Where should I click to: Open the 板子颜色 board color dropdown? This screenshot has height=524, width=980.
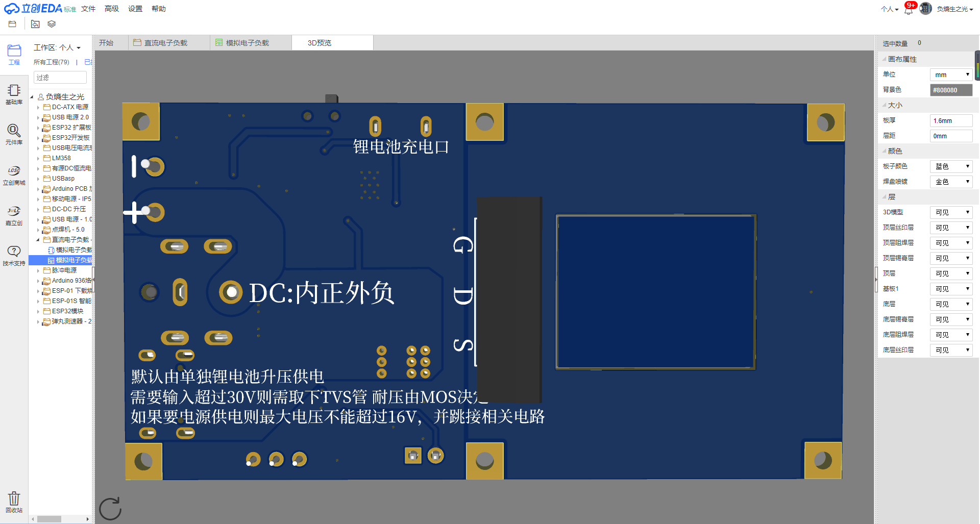pyautogui.click(x=951, y=166)
